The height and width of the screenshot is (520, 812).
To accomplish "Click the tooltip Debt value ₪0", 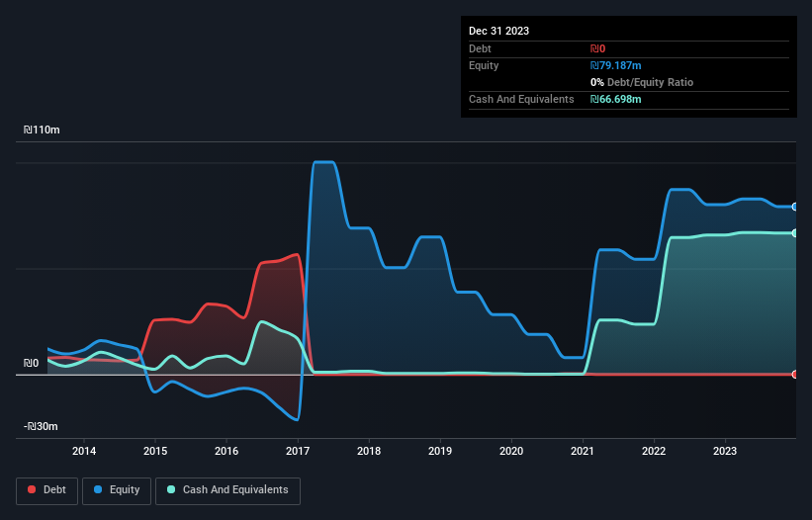I will tap(597, 48).
